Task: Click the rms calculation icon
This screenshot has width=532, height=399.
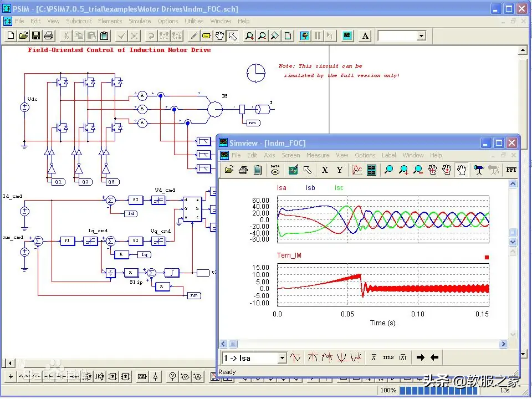Action: (388, 358)
